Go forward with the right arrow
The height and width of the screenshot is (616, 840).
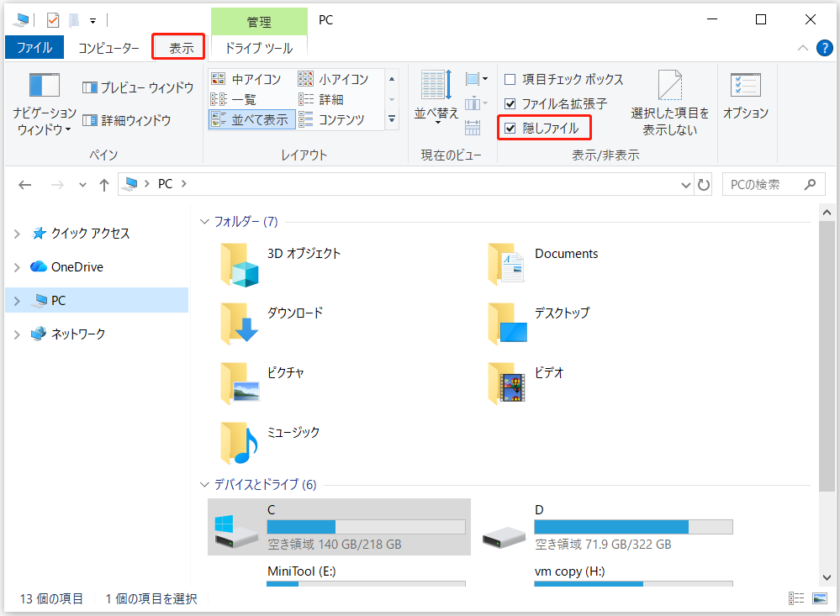pyautogui.click(x=57, y=185)
